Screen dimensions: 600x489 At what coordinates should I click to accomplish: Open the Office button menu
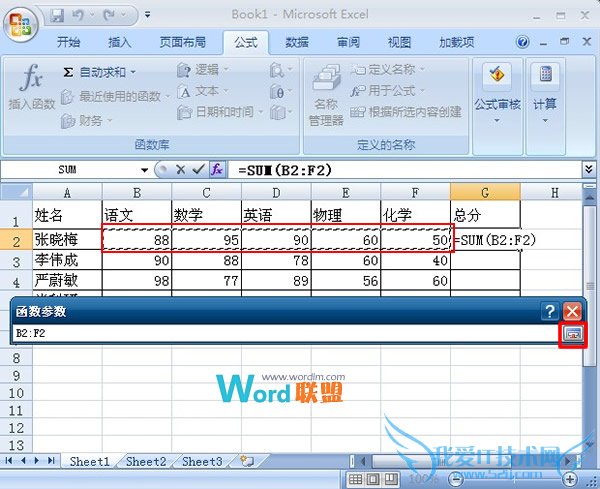[x=21, y=24]
